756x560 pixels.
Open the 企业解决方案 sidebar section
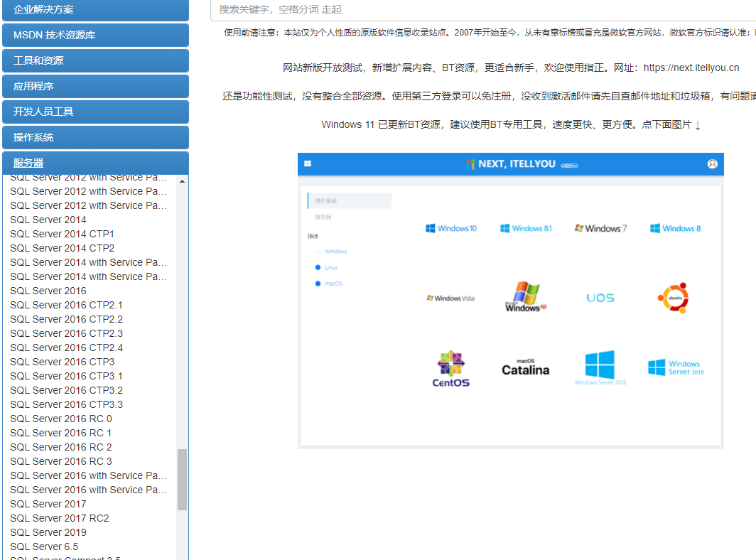tap(95, 10)
